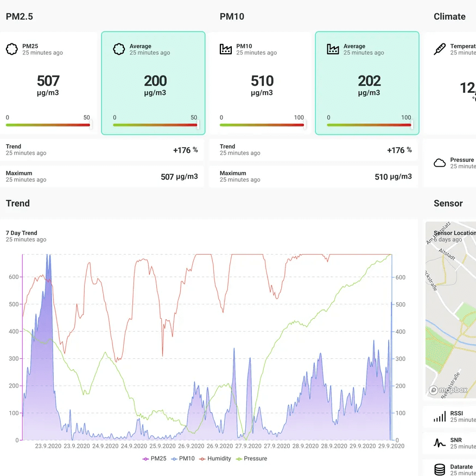Click the thermometer icon on Temperature card
This screenshot has height=476, width=476.
point(440,49)
